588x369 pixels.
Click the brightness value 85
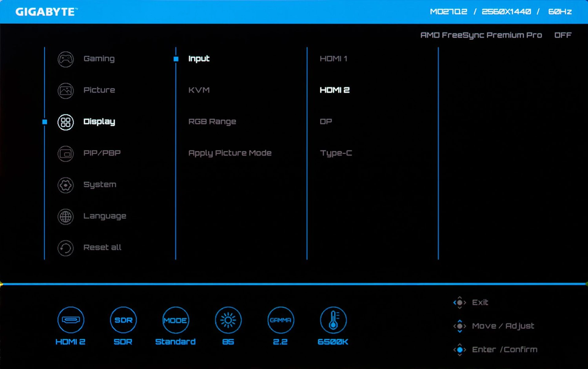coord(228,342)
